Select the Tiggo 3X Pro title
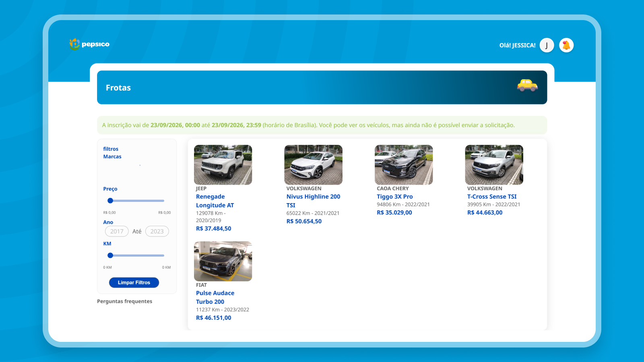This screenshot has height=362, width=644. 395,196
